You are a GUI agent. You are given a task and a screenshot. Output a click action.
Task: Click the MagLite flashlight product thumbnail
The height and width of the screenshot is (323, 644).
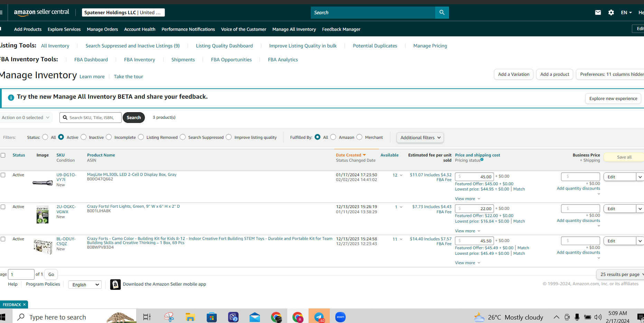43,183
